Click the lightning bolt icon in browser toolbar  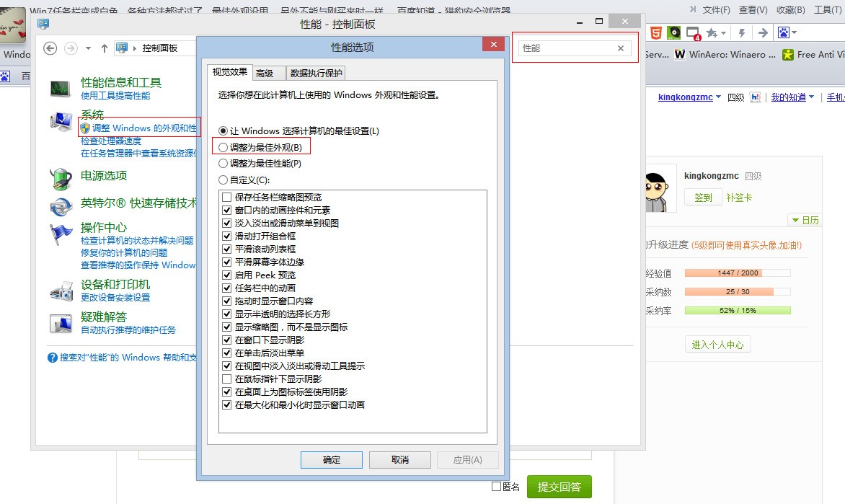[x=742, y=33]
